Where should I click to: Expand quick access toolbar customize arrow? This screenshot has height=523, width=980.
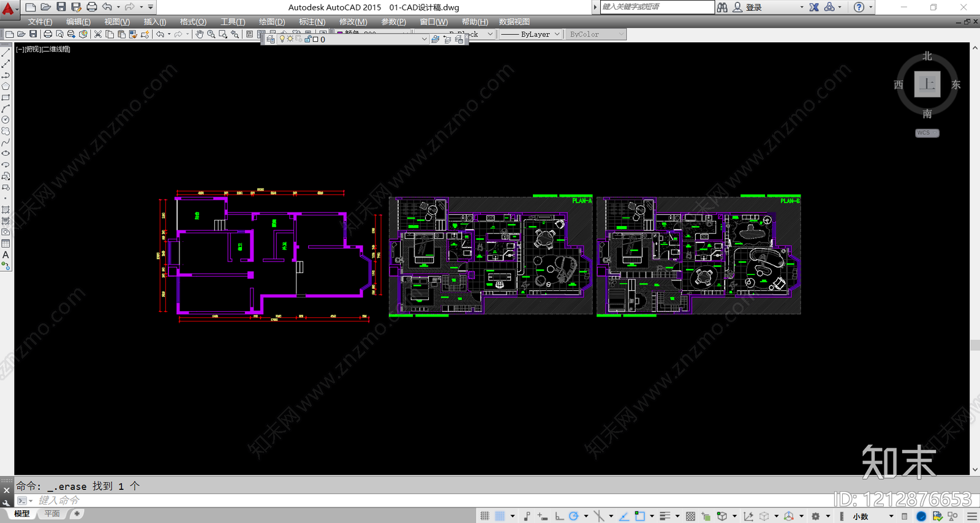[x=151, y=7]
